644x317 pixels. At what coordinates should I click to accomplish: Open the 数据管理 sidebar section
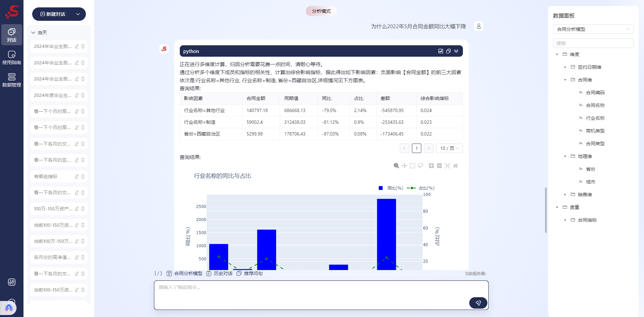pyautogui.click(x=12, y=80)
